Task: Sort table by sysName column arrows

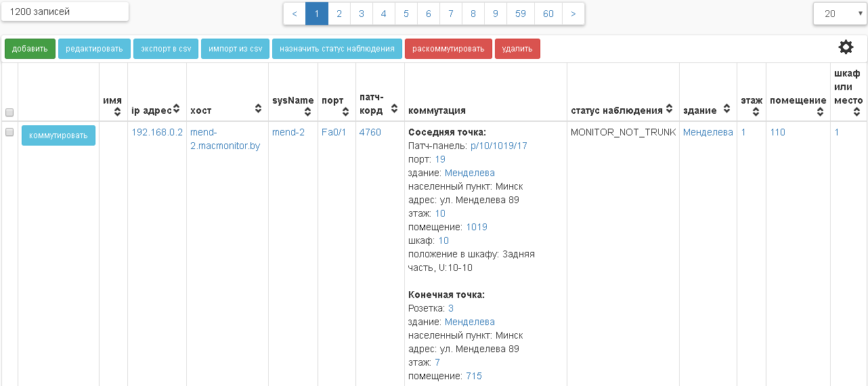Action: pyautogui.click(x=307, y=112)
